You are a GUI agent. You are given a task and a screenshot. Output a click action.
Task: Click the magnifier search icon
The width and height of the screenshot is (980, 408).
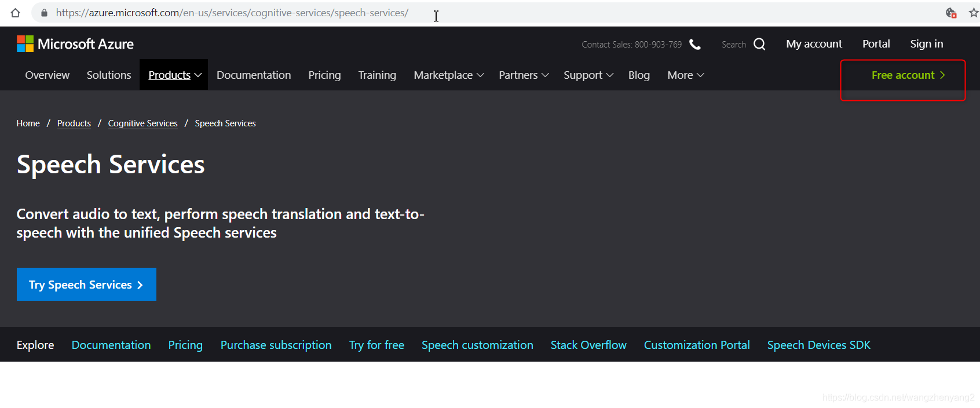click(x=759, y=44)
